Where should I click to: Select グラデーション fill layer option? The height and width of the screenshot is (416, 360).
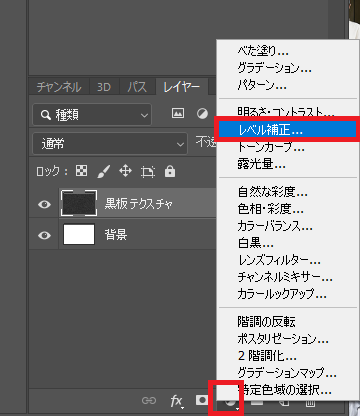click(x=274, y=68)
